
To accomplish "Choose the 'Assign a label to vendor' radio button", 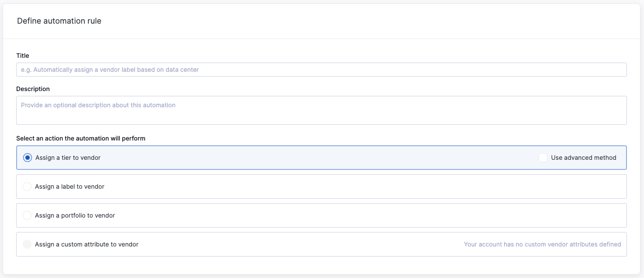I will point(27,187).
